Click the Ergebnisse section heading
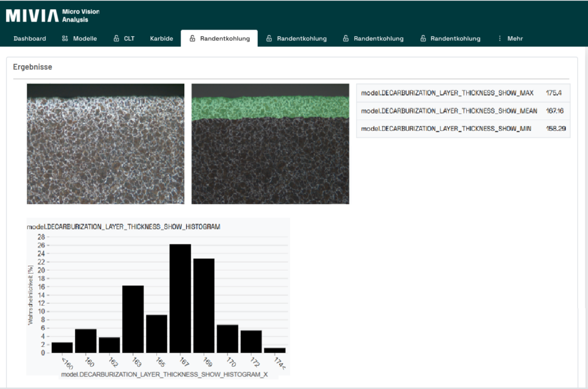 [x=33, y=67]
